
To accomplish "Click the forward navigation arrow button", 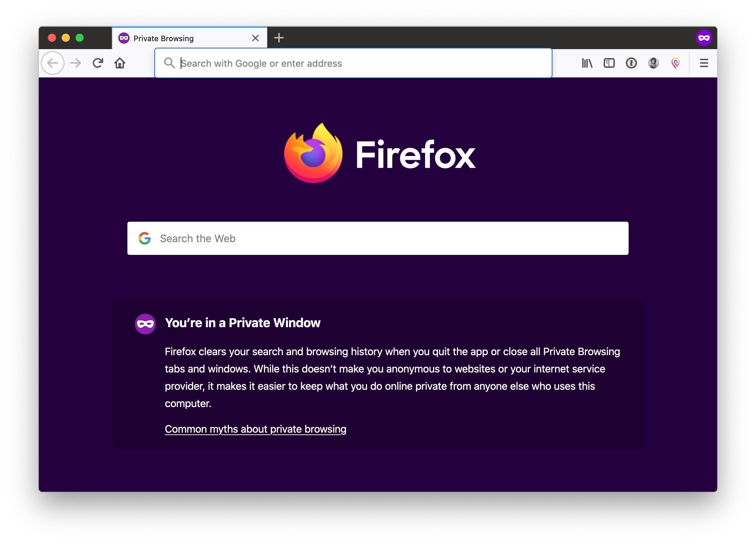I will pyautogui.click(x=75, y=63).
